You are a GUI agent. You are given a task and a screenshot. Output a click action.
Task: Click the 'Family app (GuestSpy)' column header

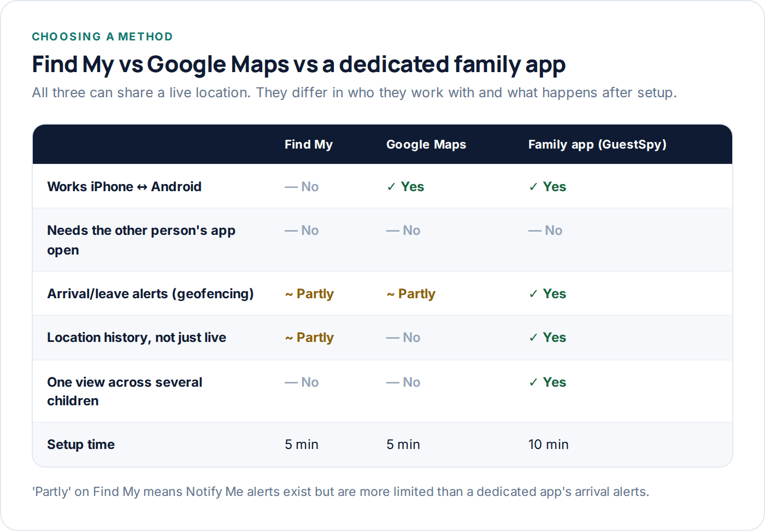click(597, 145)
